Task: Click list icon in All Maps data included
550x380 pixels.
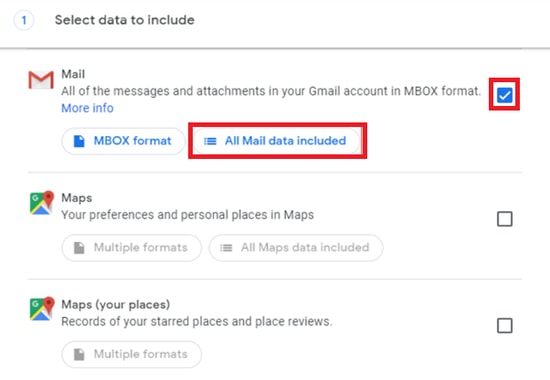Action: click(x=226, y=248)
